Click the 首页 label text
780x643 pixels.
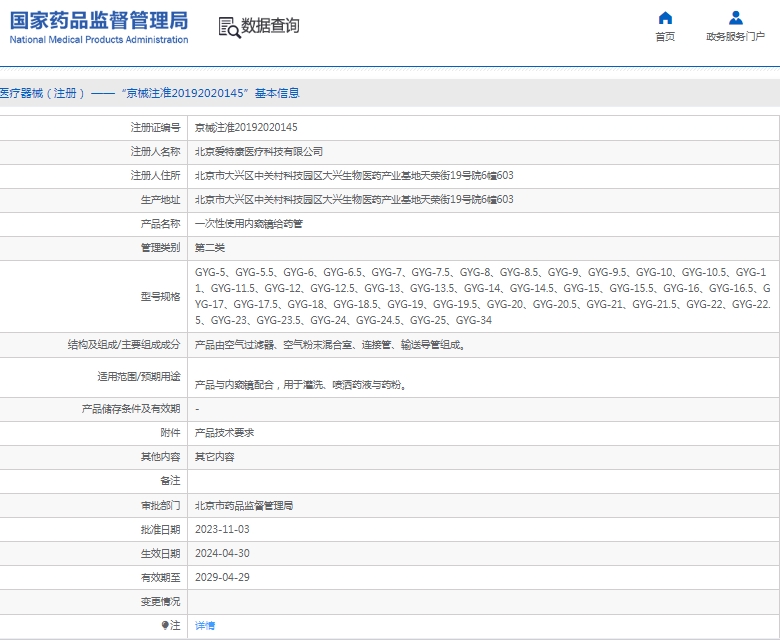click(x=665, y=37)
